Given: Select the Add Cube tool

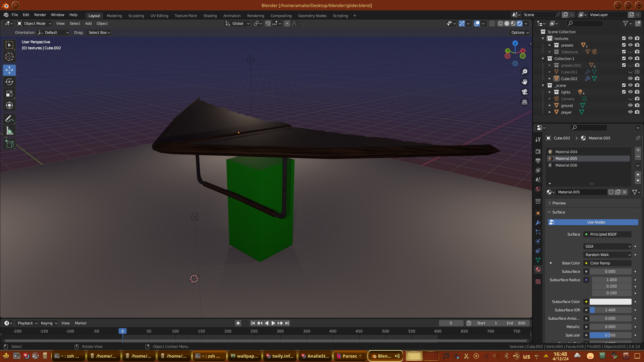Looking at the screenshot, I should pos(9,144).
